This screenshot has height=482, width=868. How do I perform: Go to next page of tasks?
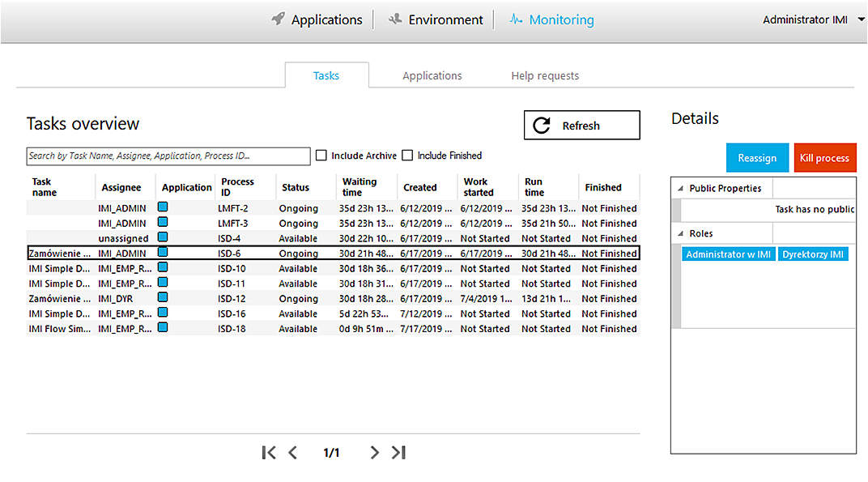point(374,453)
